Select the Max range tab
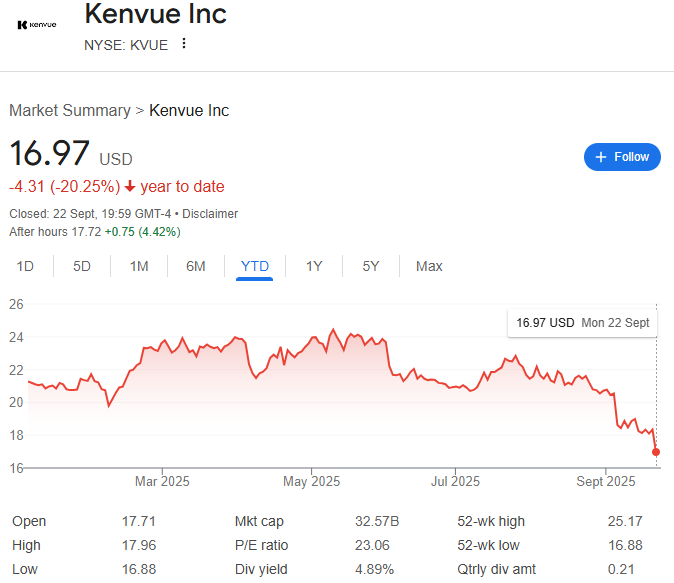The image size is (674, 583). tap(429, 266)
